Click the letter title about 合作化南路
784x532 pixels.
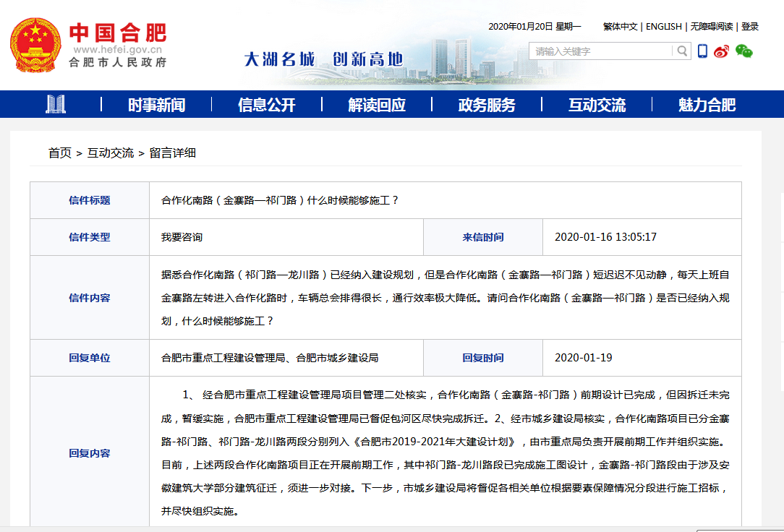coord(280,200)
